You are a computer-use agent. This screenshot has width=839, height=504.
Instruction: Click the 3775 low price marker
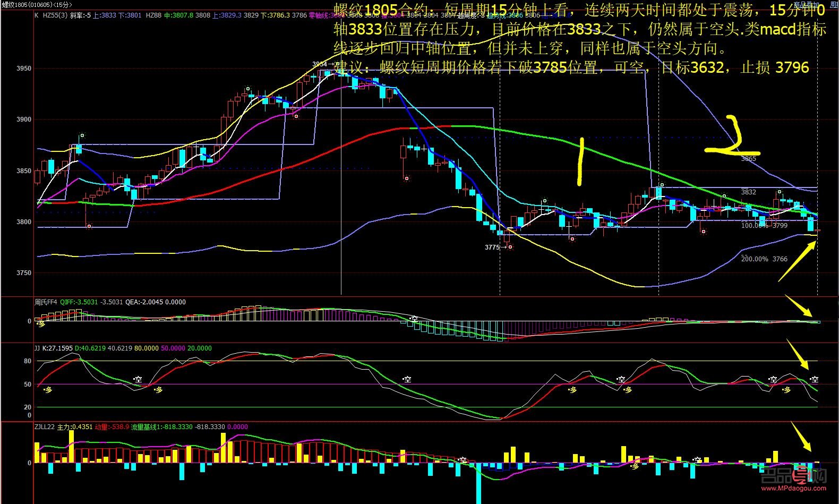pyautogui.click(x=493, y=247)
